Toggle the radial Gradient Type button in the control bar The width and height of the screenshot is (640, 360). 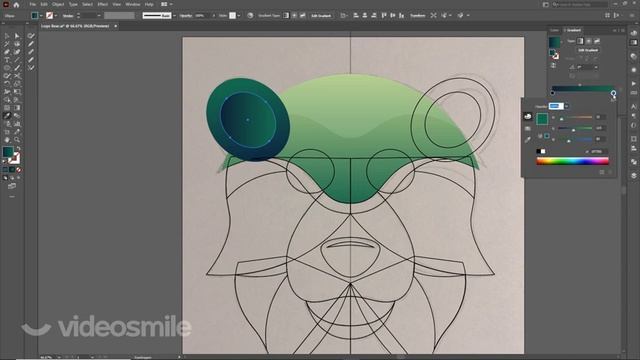point(294,16)
